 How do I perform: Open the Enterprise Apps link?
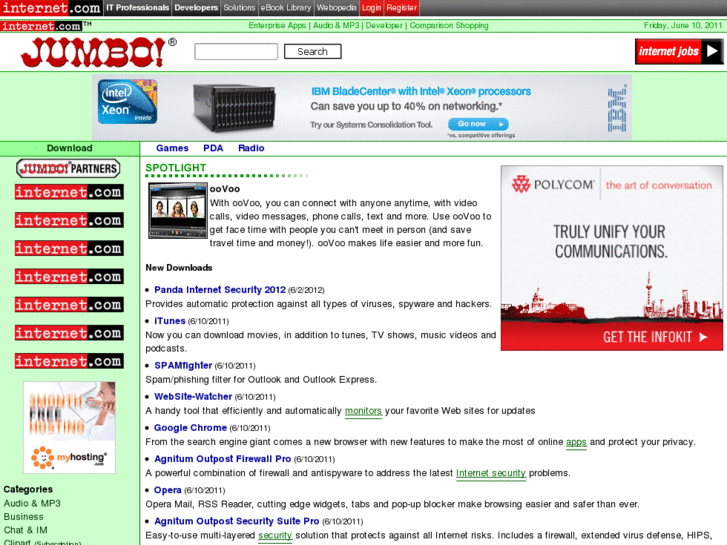(277, 26)
